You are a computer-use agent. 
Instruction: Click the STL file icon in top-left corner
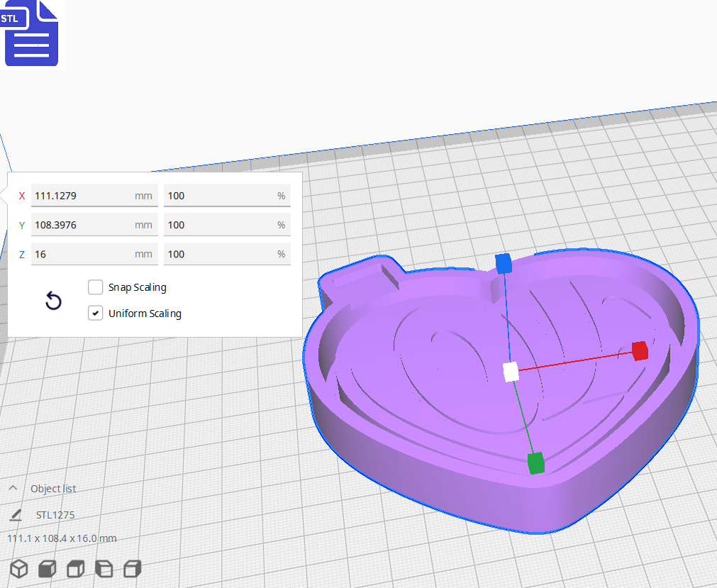[x=31, y=33]
